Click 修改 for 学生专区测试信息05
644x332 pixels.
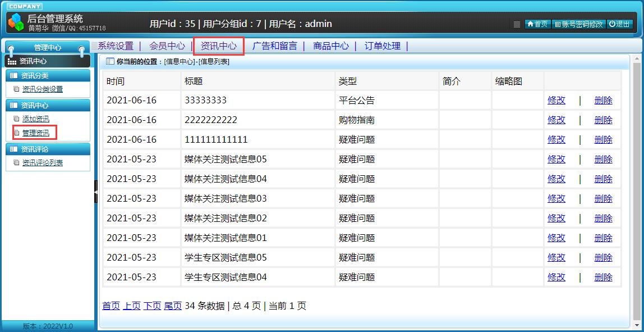click(556, 257)
